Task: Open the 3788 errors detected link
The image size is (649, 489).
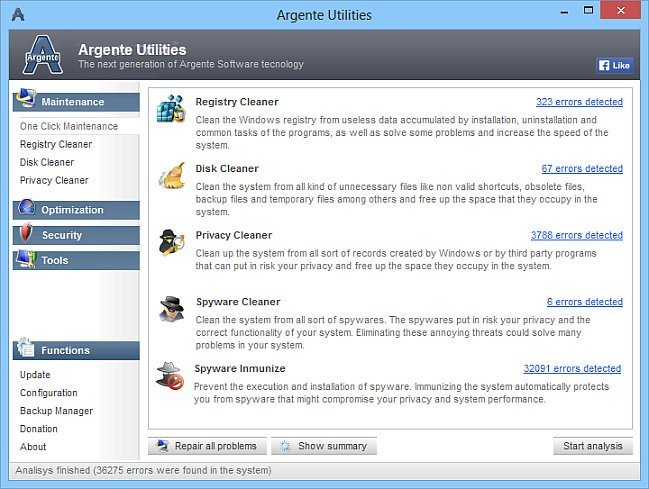Action: coord(576,235)
